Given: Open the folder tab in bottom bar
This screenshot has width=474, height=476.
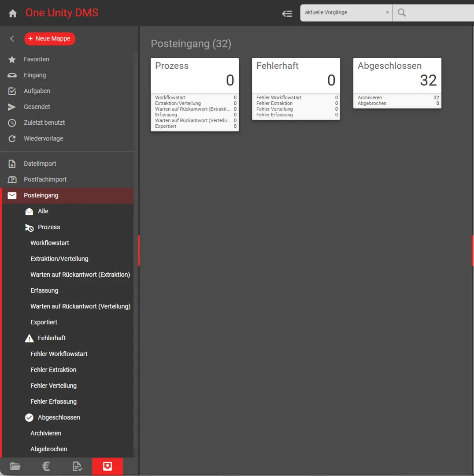Looking at the screenshot, I should [x=15, y=466].
